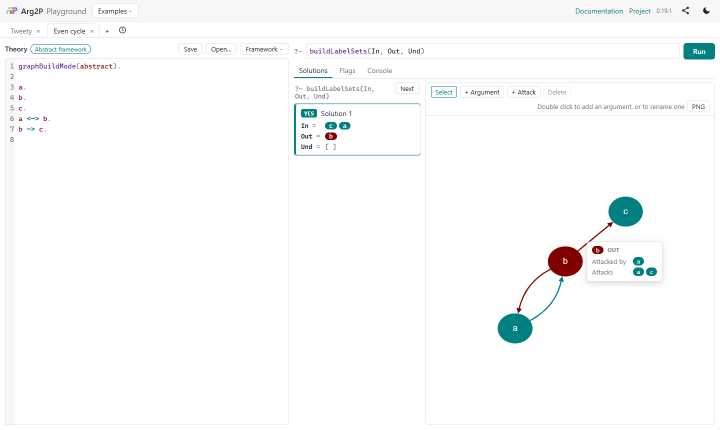Select node b in the graph
The width and height of the screenshot is (720, 430).
[565, 261]
